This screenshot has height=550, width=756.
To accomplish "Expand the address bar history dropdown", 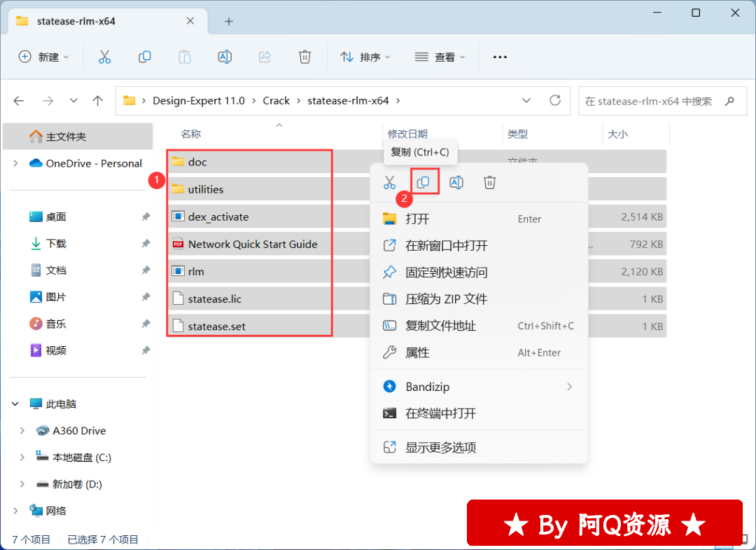I will coord(526,101).
